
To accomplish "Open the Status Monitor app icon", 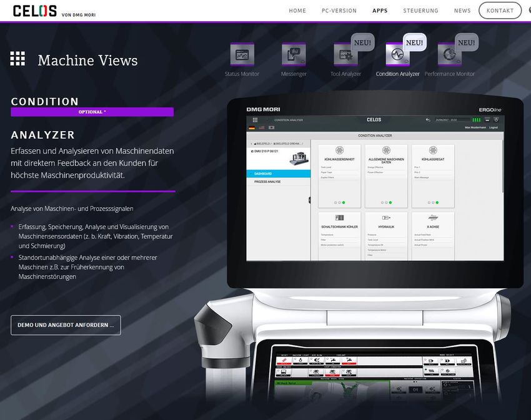I will (x=242, y=54).
